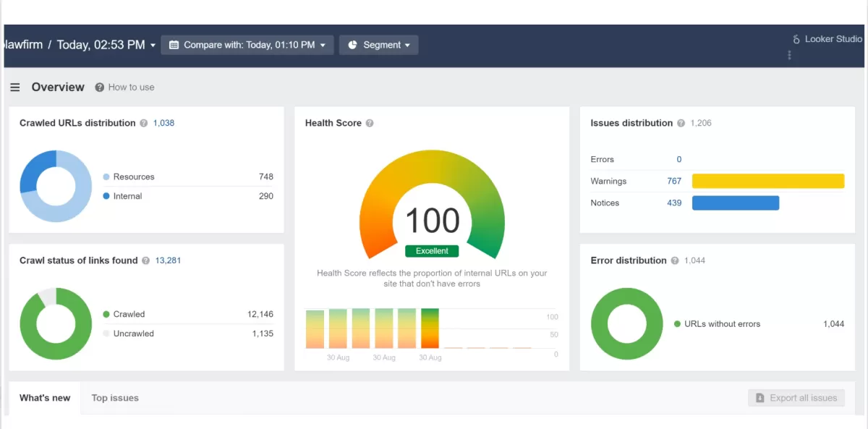Click the Export all issues button

[796, 398]
